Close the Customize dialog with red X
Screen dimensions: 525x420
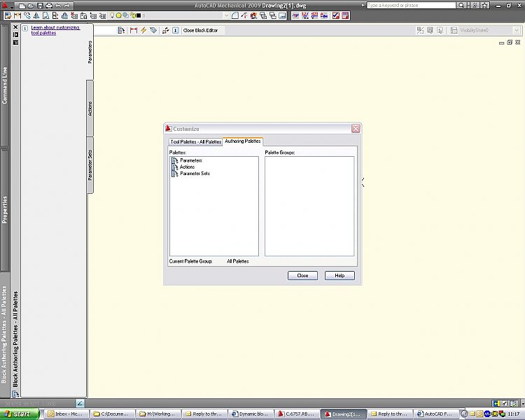click(356, 129)
